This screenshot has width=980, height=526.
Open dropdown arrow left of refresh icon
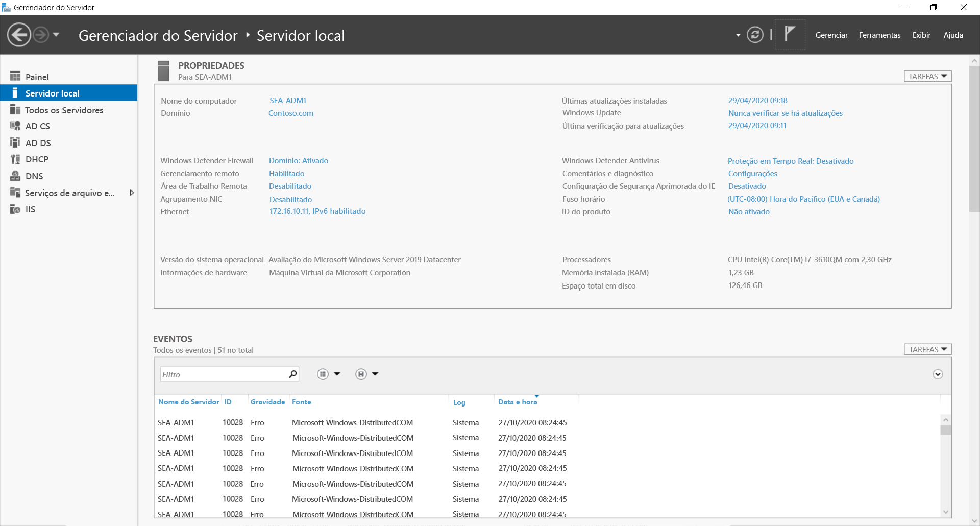point(738,35)
